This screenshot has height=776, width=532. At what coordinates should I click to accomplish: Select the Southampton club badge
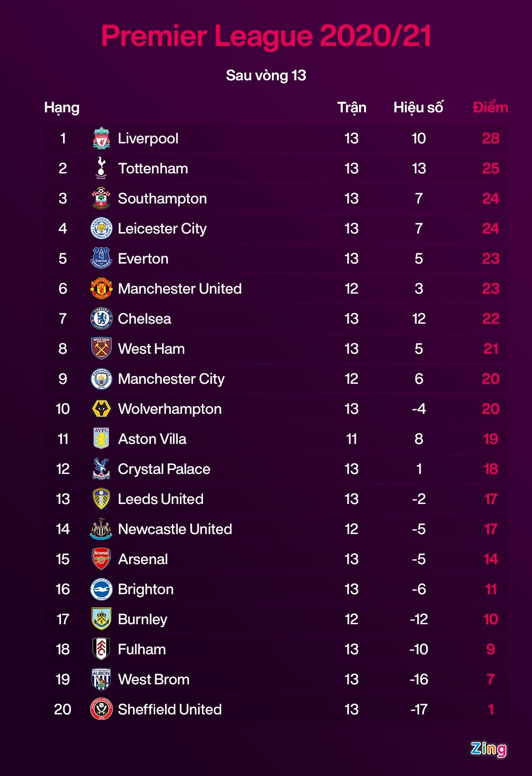(x=101, y=199)
